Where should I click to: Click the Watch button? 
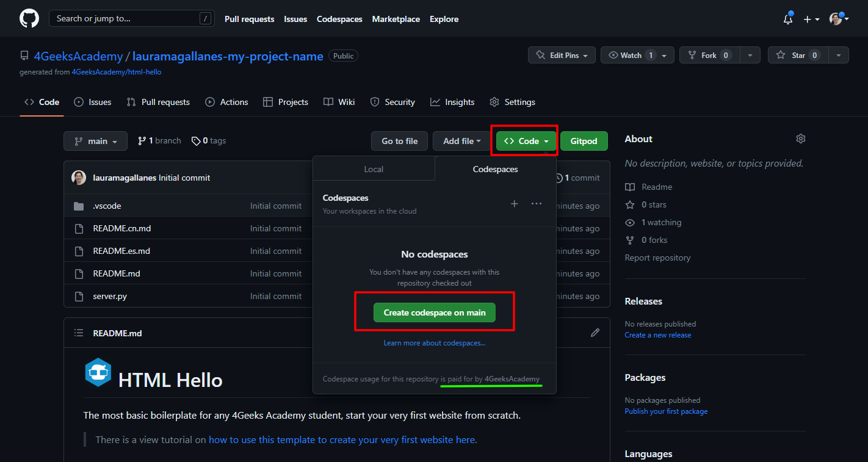point(637,55)
